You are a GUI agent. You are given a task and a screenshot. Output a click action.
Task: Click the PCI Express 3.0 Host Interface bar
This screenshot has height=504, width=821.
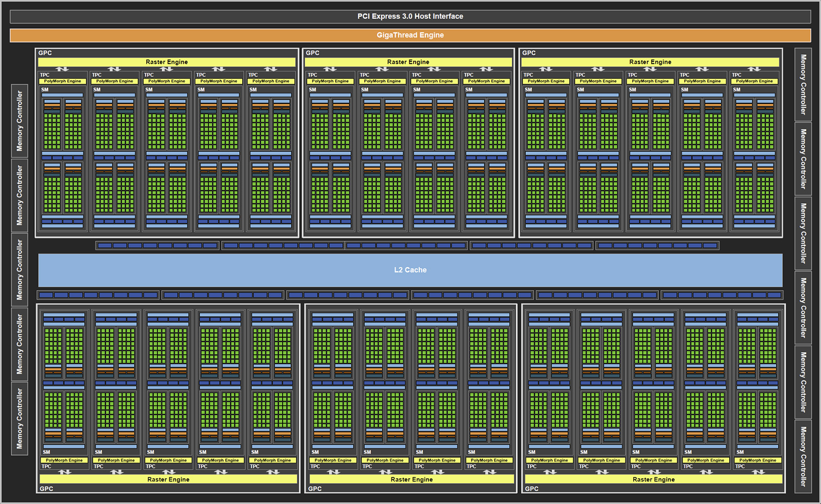(410, 16)
